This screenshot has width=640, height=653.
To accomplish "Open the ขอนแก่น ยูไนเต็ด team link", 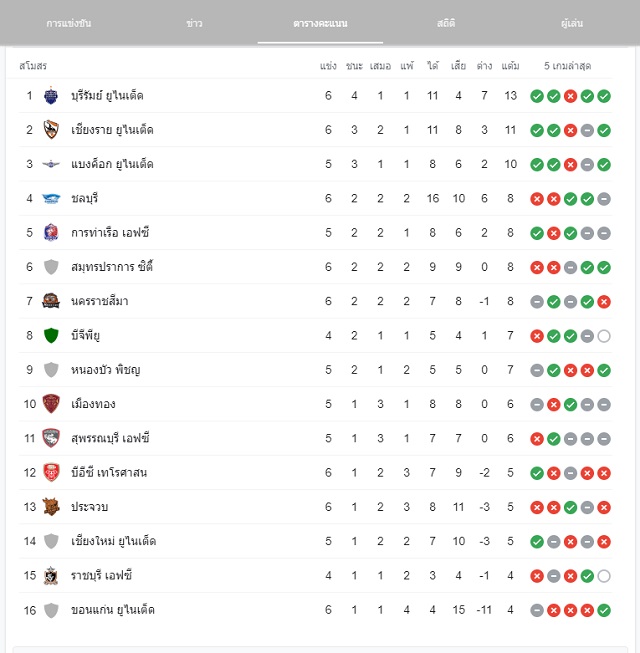I will [x=113, y=610].
